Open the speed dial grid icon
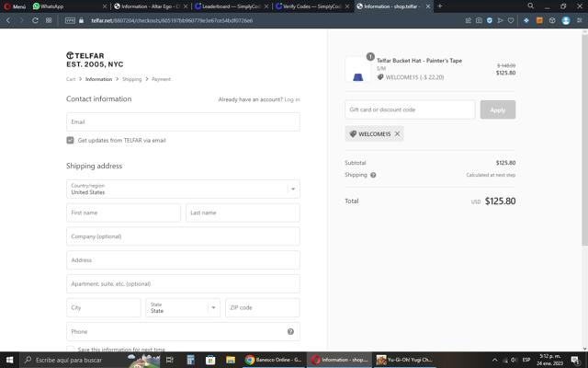This screenshot has width=588, height=368. [x=49, y=20]
